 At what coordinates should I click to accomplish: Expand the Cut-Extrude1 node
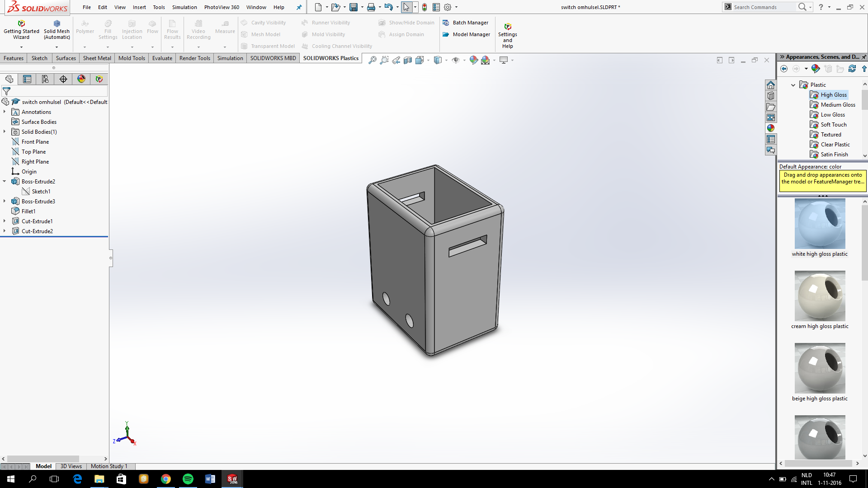[5, 221]
